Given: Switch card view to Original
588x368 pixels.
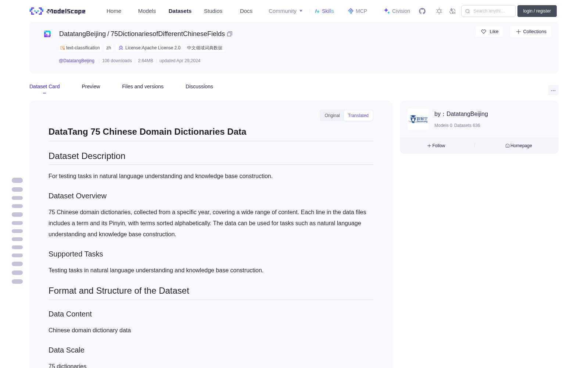Looking at the screenshot, I should point(332,116).
